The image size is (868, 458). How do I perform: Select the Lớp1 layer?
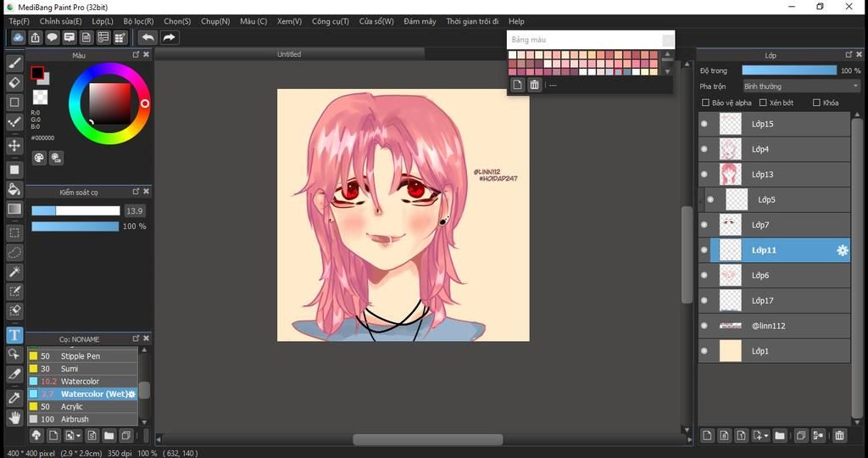pos(775,351)
